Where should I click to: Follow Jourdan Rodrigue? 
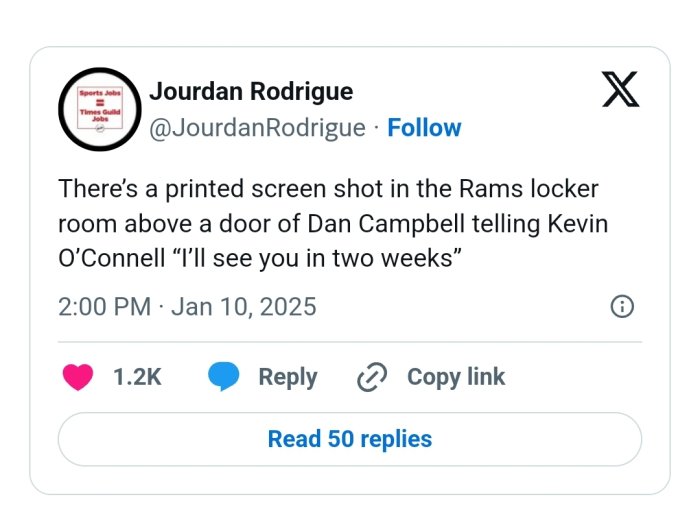coord(424,128)
